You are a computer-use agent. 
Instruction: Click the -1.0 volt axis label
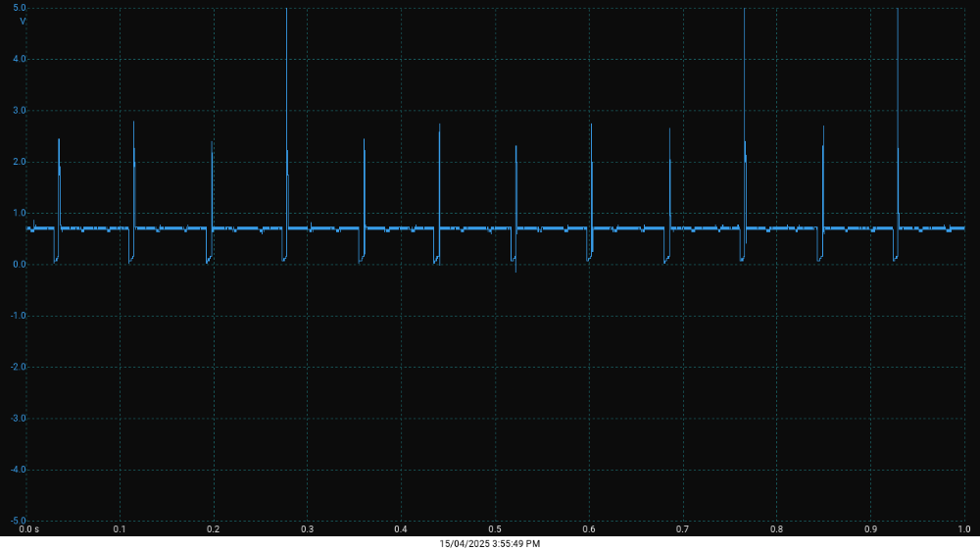19,316
